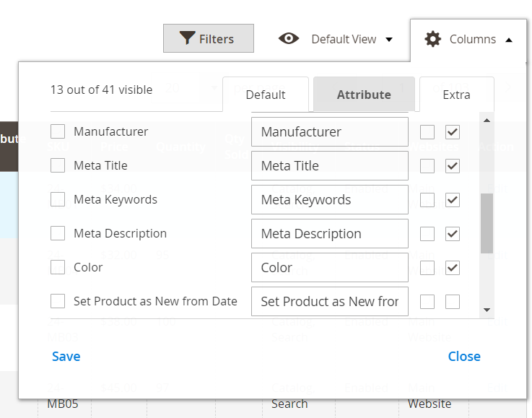
Task: Expand the Default View dropdown arrow
Action: click(x=390, y=40)
